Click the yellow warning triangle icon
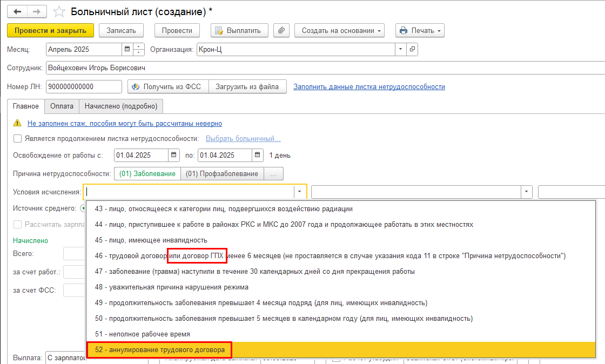This screenshot has height=364, width=605. pos(17,123)
